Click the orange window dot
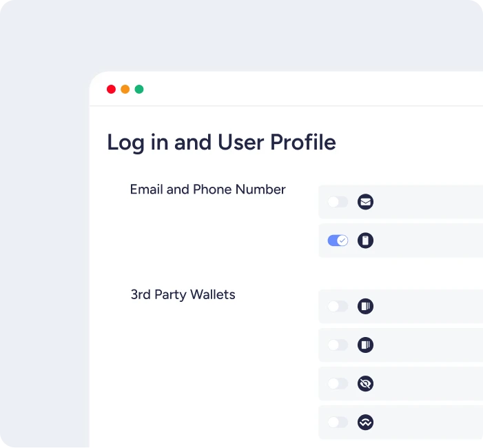 (x=125, y=89)
